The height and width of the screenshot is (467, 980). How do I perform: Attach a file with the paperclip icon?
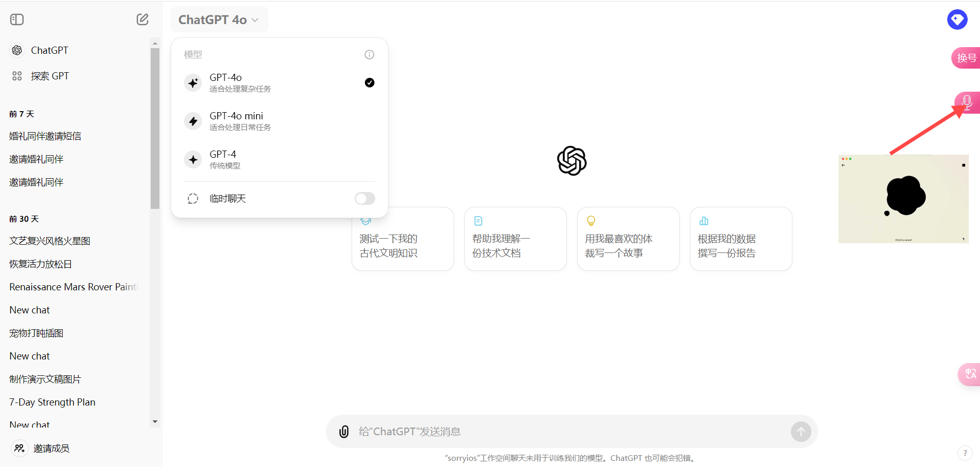click(x=344, y=432)
